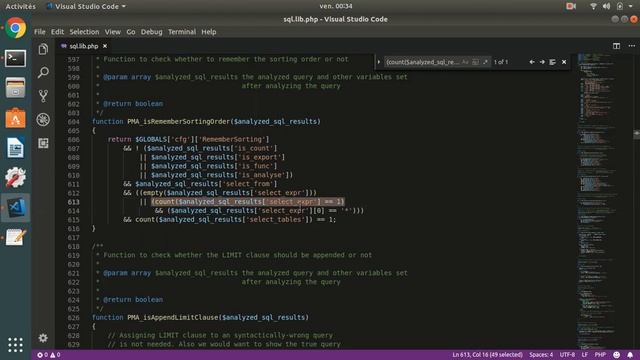This screenshot has height=360, width=640.
Task: Change file encoding UTF-8
Action: tap(567, 355)
